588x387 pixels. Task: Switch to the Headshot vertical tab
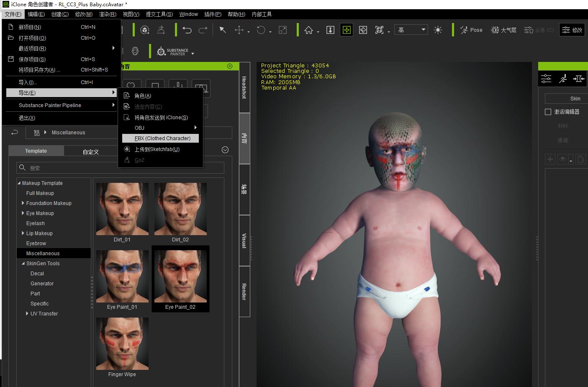coord(244,87)
